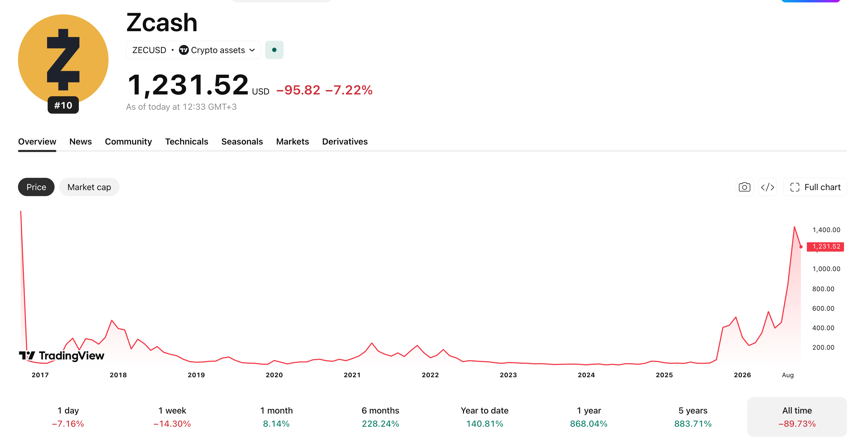Screen dimensions: 868x445
Task: Open the embed code icon
Action: 767,187
